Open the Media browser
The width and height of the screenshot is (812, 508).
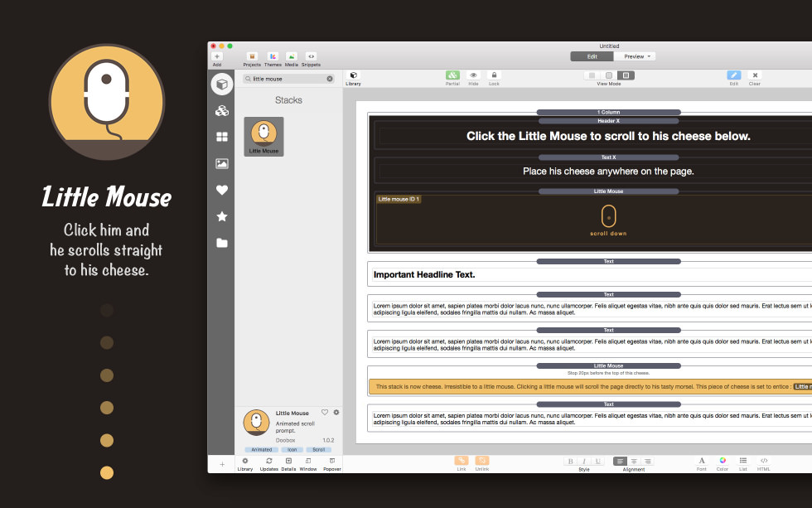coord(292,56)
